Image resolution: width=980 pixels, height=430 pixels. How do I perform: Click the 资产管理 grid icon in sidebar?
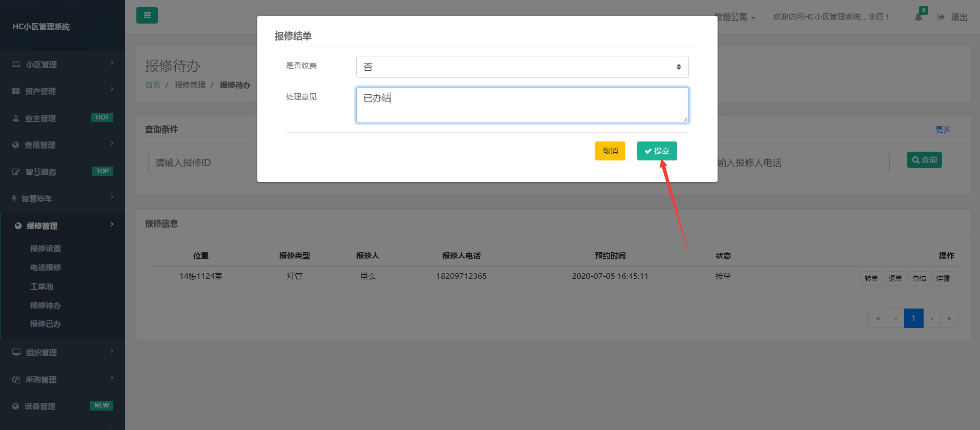16,91
